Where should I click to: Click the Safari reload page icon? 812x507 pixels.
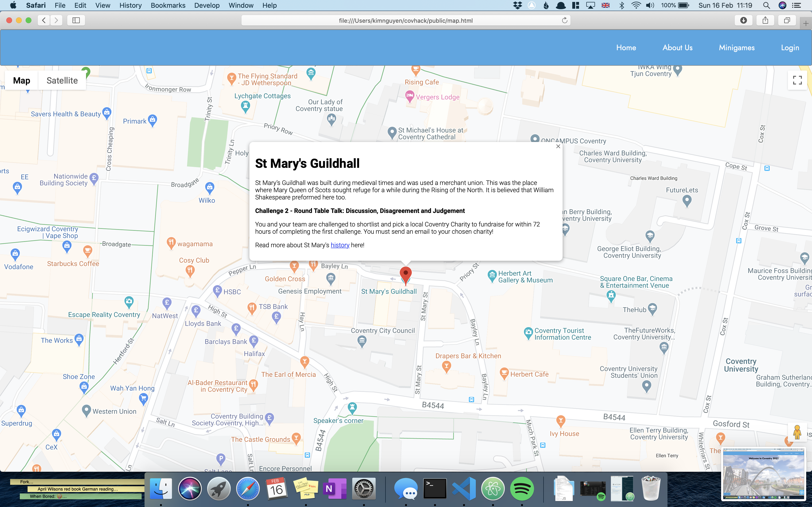click(x=565, y=21)
